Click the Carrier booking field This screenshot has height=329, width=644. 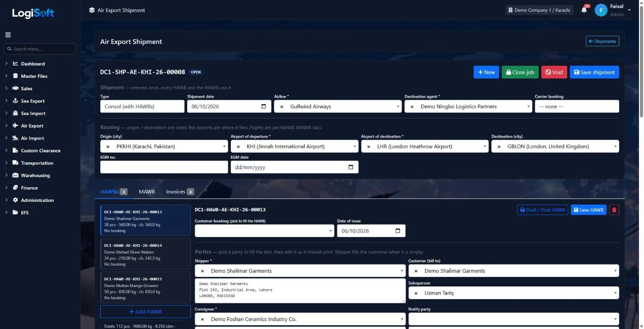[x=577, y=107]
